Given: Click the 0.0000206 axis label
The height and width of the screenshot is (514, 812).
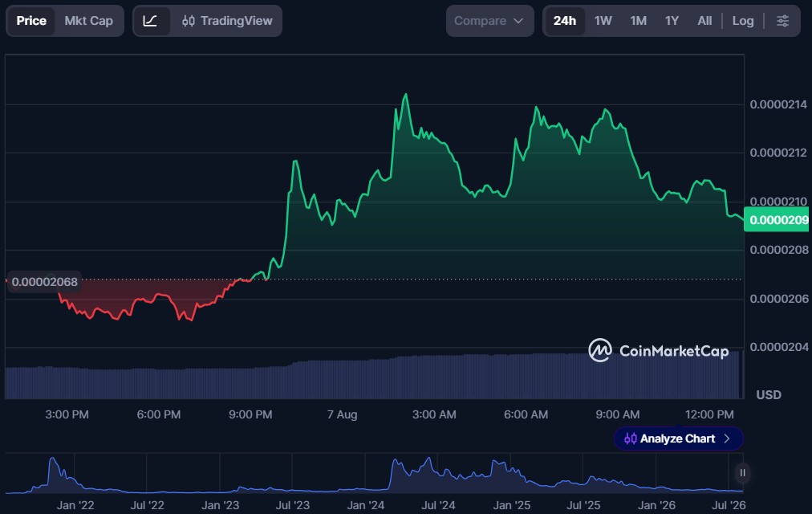Looking at the screenshot, I should tap(777, 299).
